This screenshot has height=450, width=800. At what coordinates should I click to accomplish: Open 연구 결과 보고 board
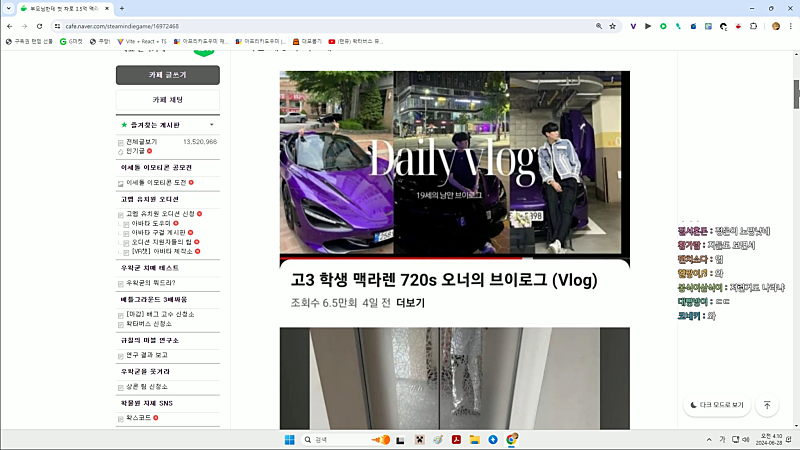[147, 355]
